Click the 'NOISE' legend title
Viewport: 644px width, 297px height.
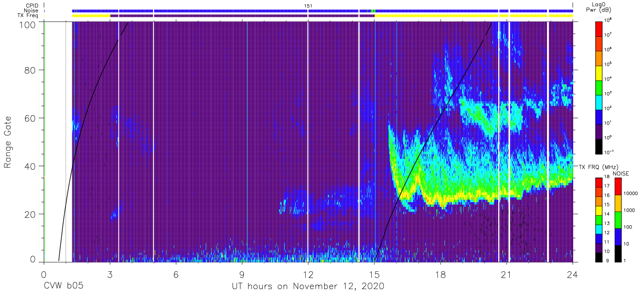coord(620,173)
